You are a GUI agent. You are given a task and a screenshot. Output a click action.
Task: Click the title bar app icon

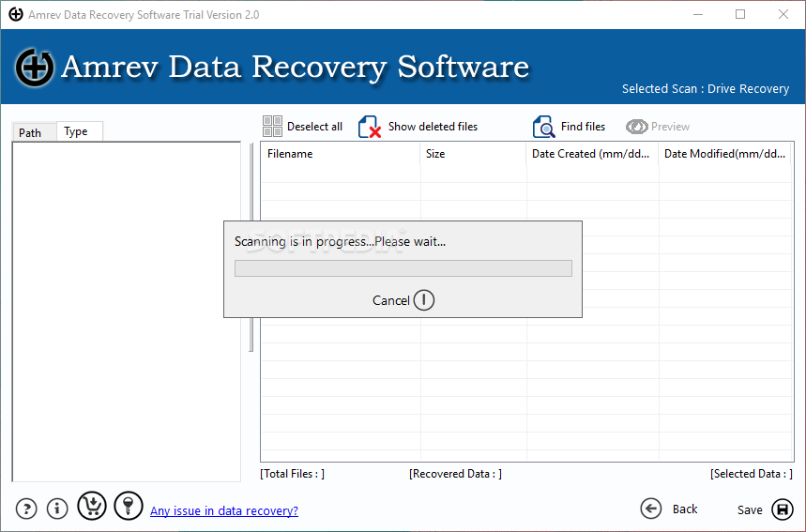16,14
